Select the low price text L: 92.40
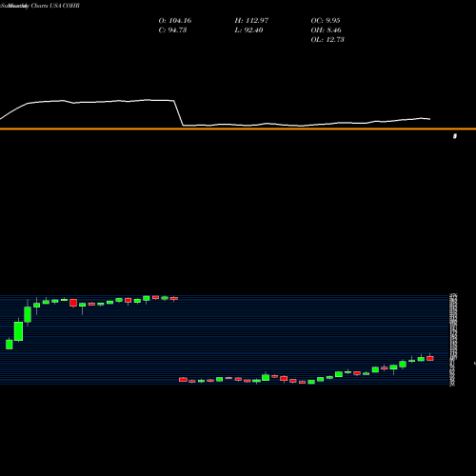This screenshot has height=476, width=476. pos(248,30)
